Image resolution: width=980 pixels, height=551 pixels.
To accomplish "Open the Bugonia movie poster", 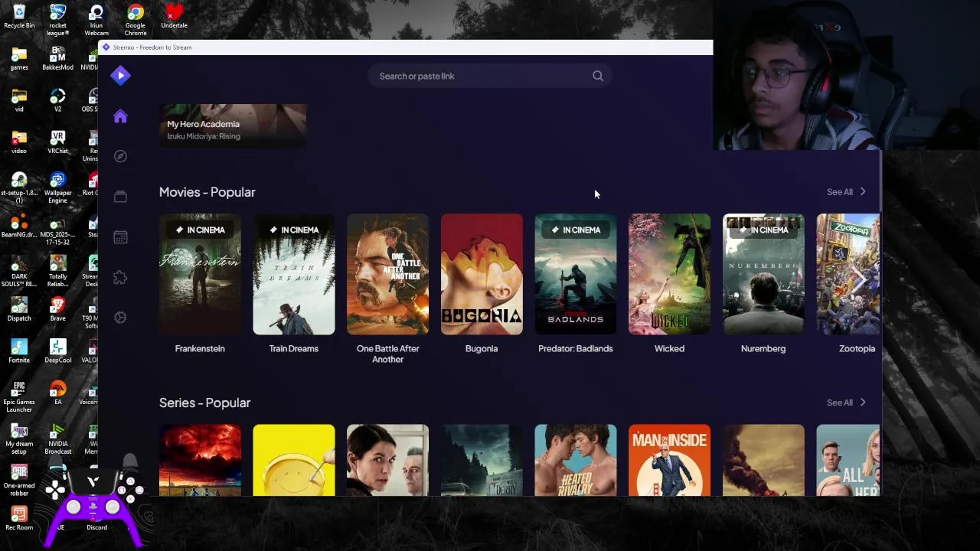I will 482,274.
